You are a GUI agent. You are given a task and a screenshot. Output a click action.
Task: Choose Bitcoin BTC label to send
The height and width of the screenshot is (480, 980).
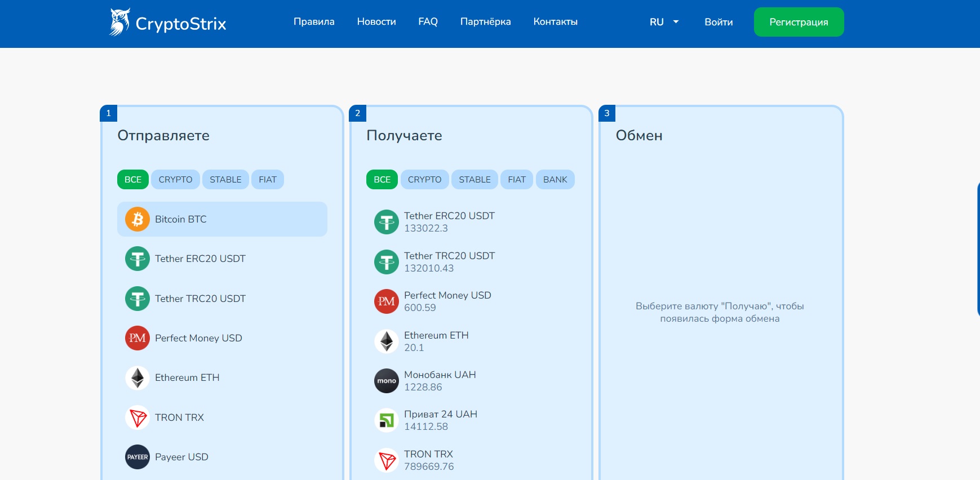181,219
